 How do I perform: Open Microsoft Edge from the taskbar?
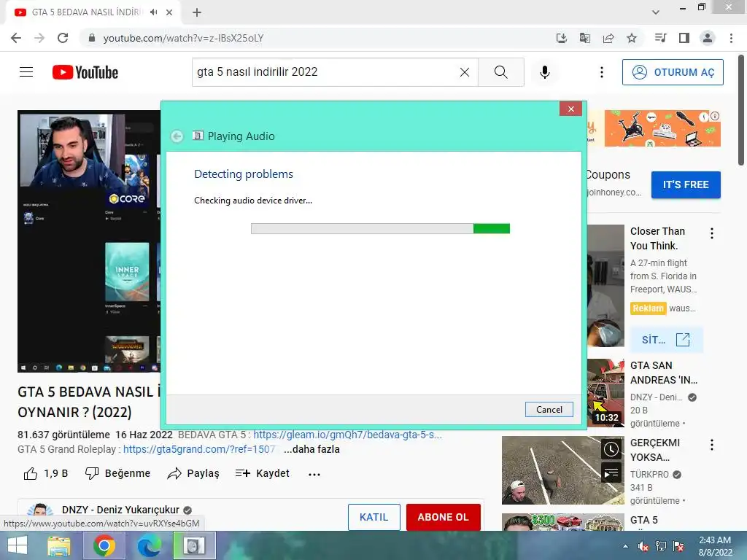click(x=149, y=545)
